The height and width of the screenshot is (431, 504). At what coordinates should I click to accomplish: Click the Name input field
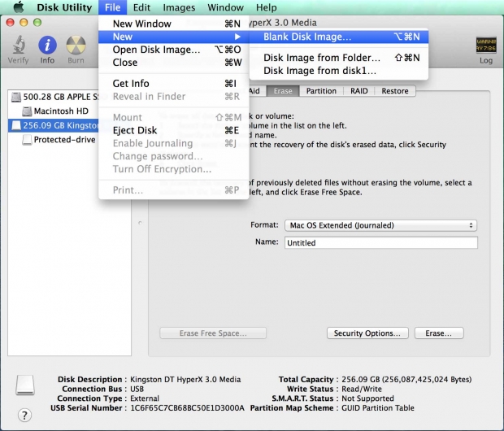[x=381, y=243]
